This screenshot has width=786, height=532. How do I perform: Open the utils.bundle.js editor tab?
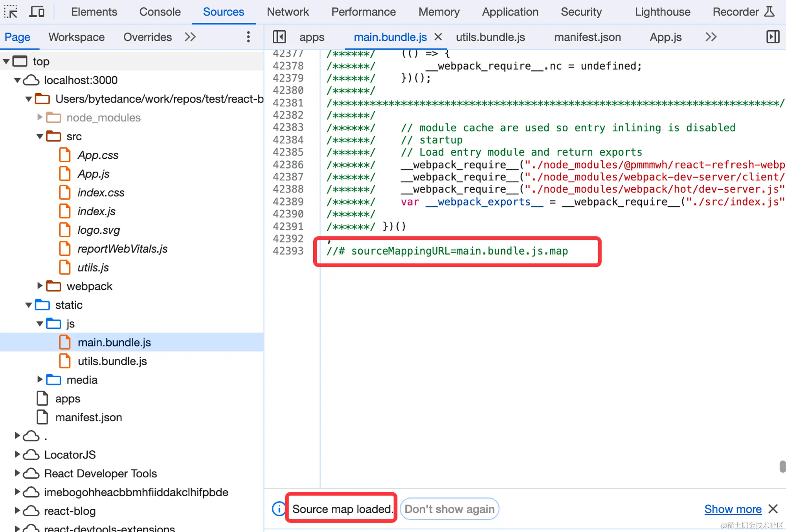(490, 37)
